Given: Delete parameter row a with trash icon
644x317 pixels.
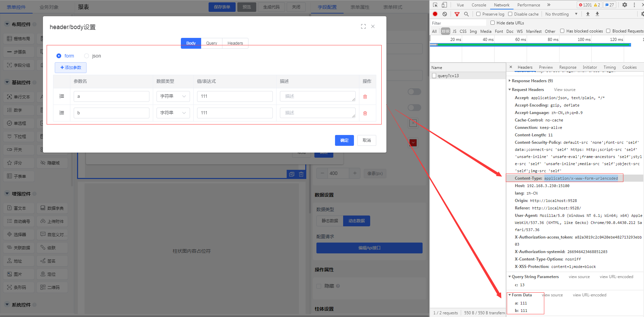Looking at the screenshot, I should tap(365, 97).
